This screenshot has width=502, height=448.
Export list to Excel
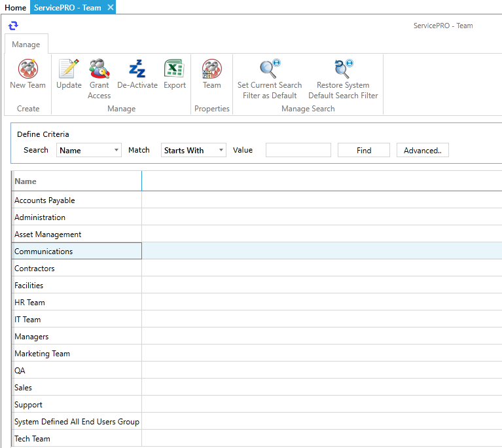pyautogui.click(x=175, y=74)
